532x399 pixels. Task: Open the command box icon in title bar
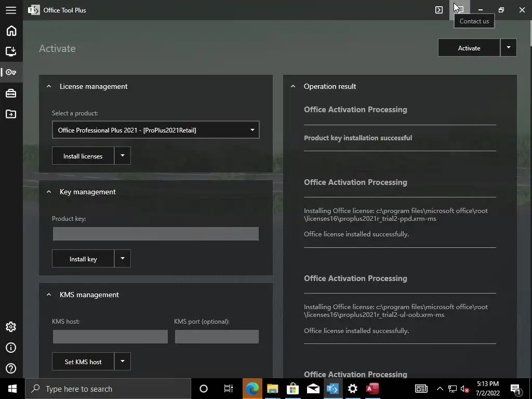coord(439,10)
